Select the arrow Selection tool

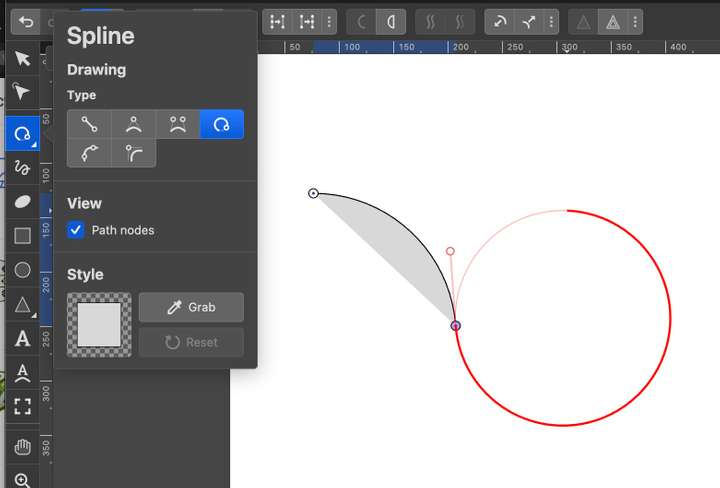22,59
